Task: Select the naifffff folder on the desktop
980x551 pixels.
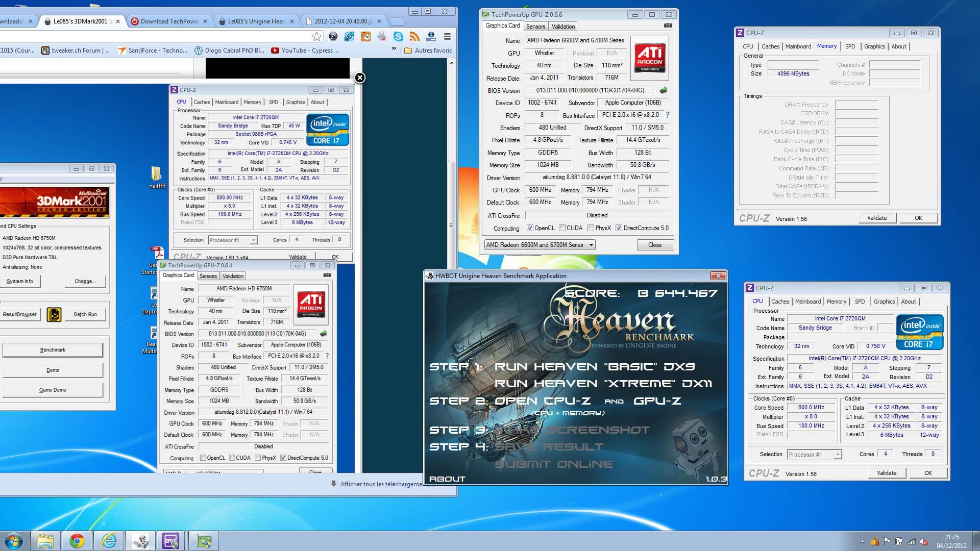Action: [157, 177]
